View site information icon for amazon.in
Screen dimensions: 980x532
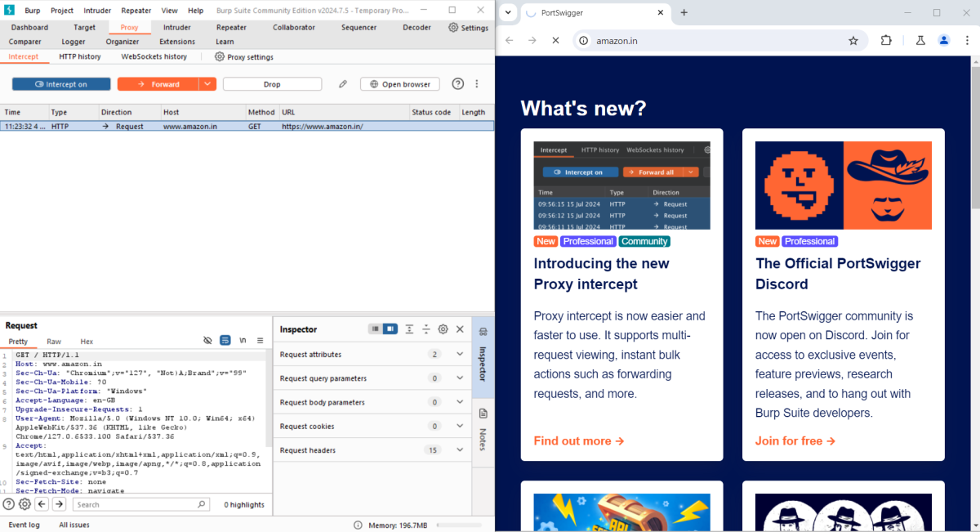pyautogui.click(x=583, y=41)
